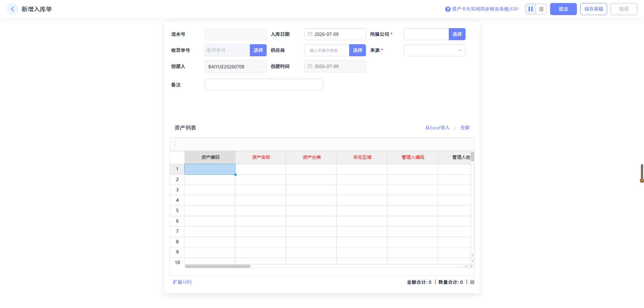Click the grid scroll-up arrow

click(x=472, y=256)
